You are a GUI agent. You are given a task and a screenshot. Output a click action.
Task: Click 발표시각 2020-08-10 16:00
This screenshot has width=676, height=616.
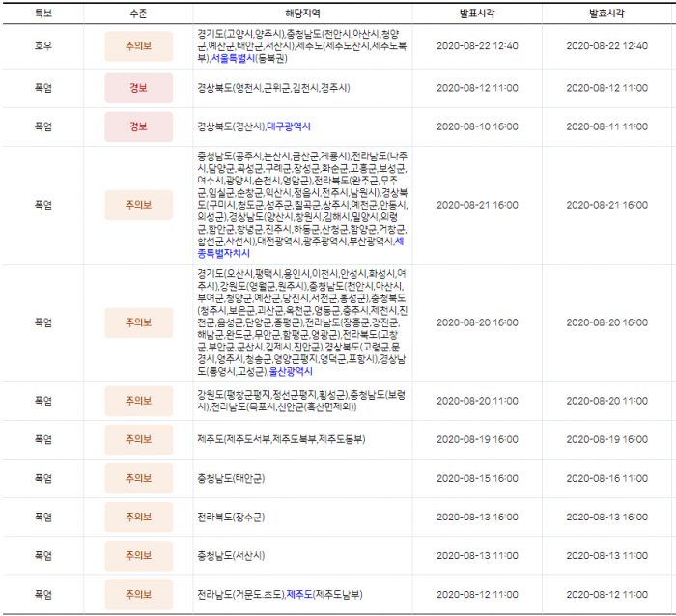pyautogui.click(x=477, y=126)
